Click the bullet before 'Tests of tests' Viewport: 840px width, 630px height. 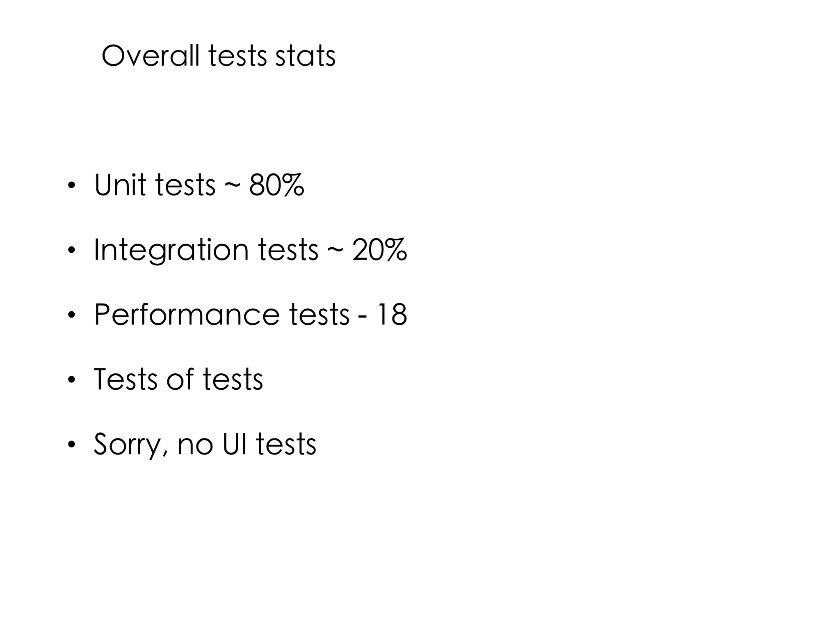tap(72, 380)
